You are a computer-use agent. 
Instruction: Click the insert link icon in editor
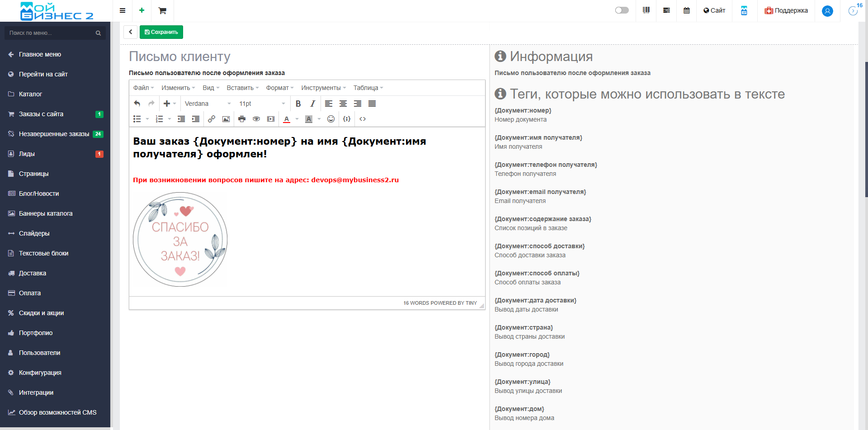(x=211, y=119)
